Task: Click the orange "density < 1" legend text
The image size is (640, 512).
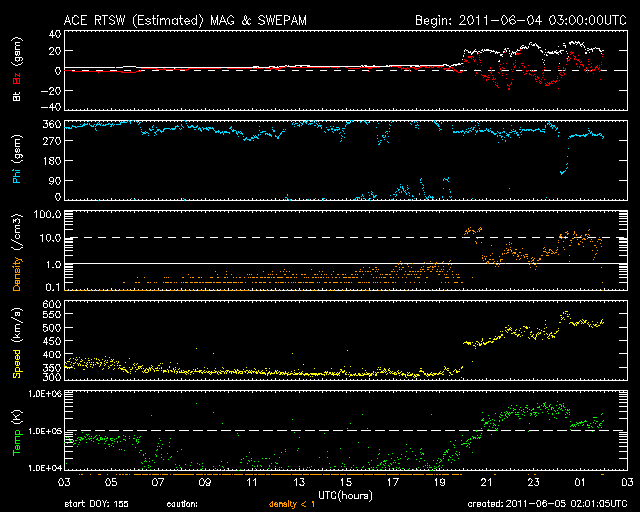Action: 292,504
